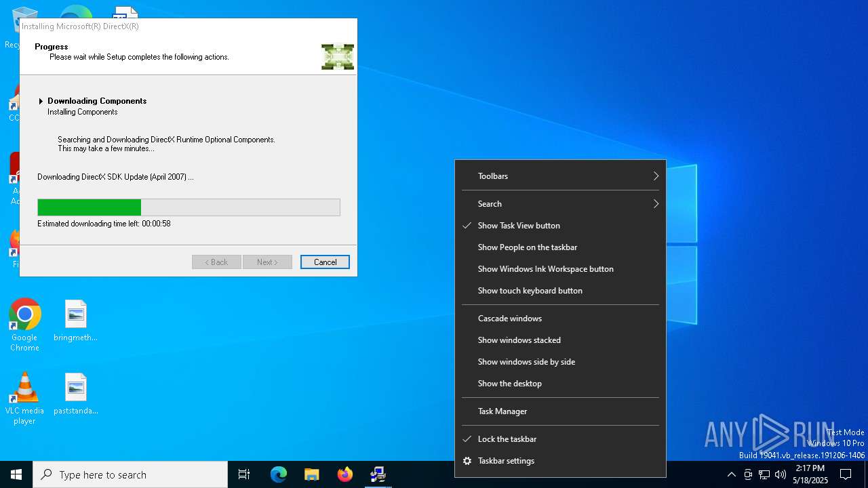Choose Show the desktop

click(x=561, y=384)
